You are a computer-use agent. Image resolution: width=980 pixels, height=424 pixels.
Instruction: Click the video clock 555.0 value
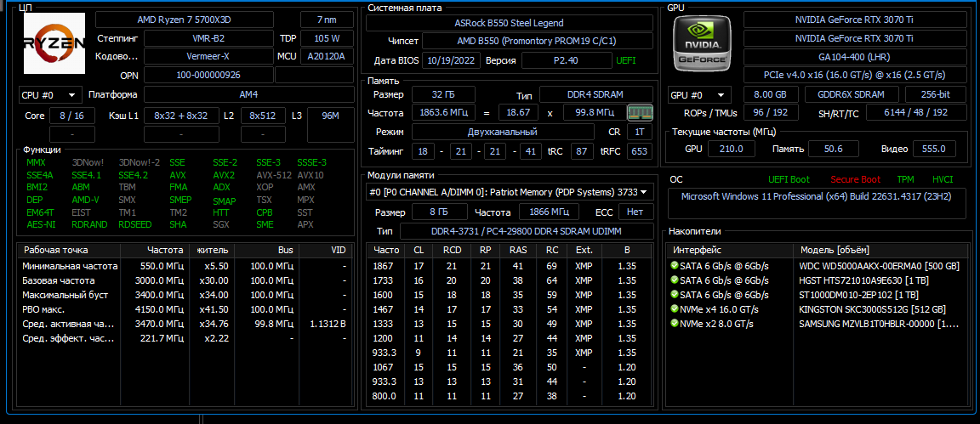click(x=934, y=149)
